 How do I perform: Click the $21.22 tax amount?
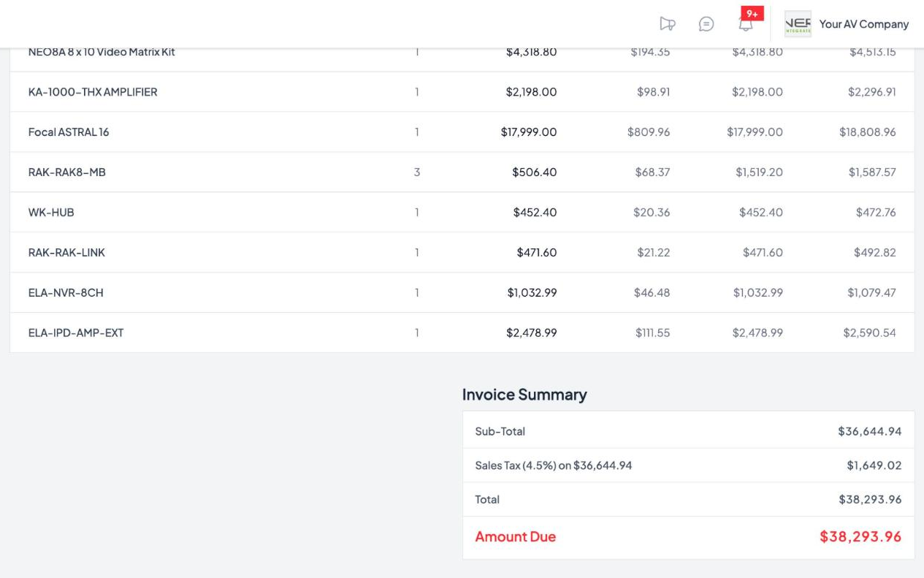tap(653, 253)
